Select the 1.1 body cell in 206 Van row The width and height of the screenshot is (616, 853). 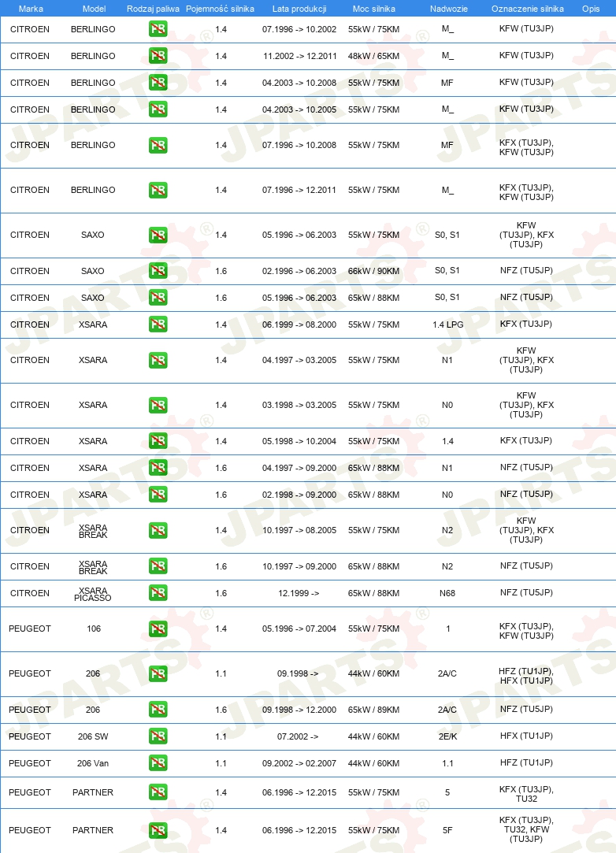click(447, 763)
